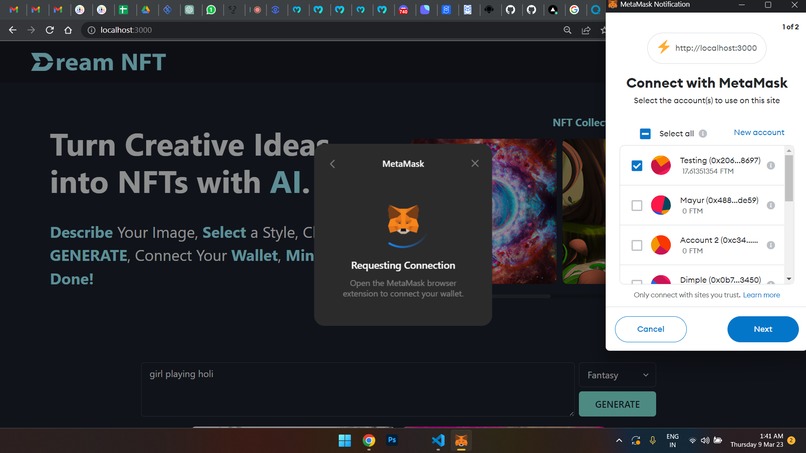The width and height of the screenshot is (806, 453).
Task: Click the Testing account avatar
Action: click(x=661, y=165)
